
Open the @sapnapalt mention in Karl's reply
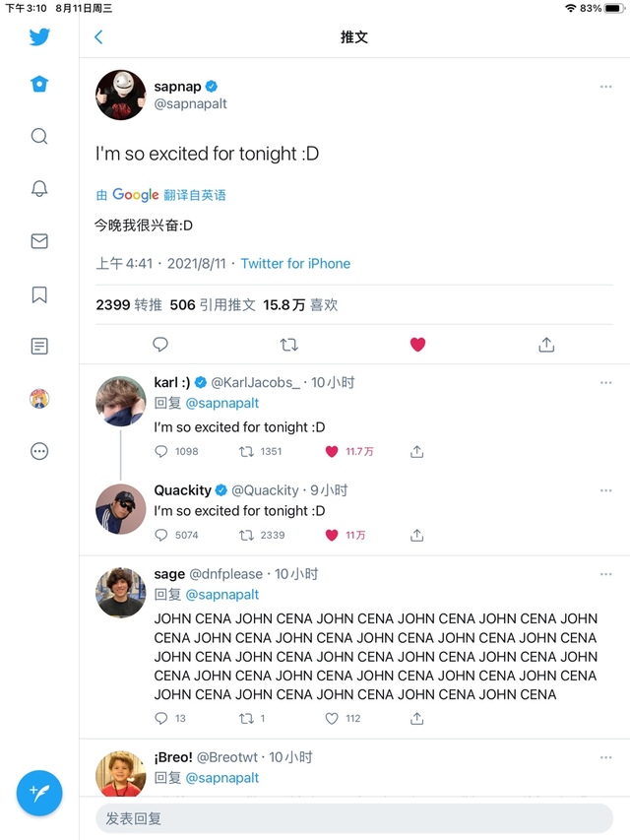[222, 403]
